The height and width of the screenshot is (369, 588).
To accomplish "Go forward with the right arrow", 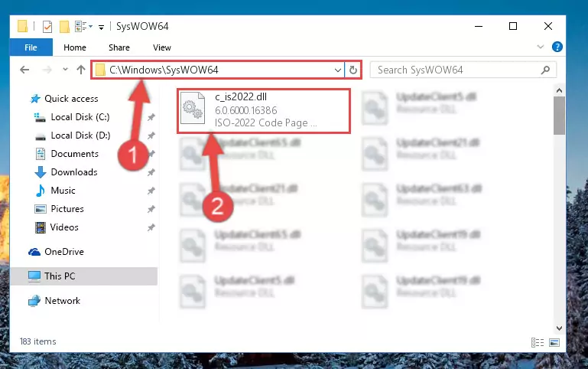I will 47,70.
